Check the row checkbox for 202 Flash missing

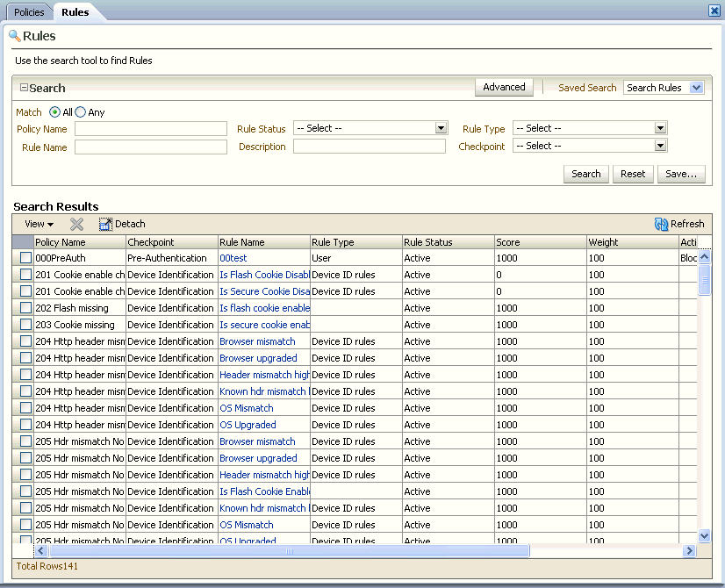pos(25,308)
